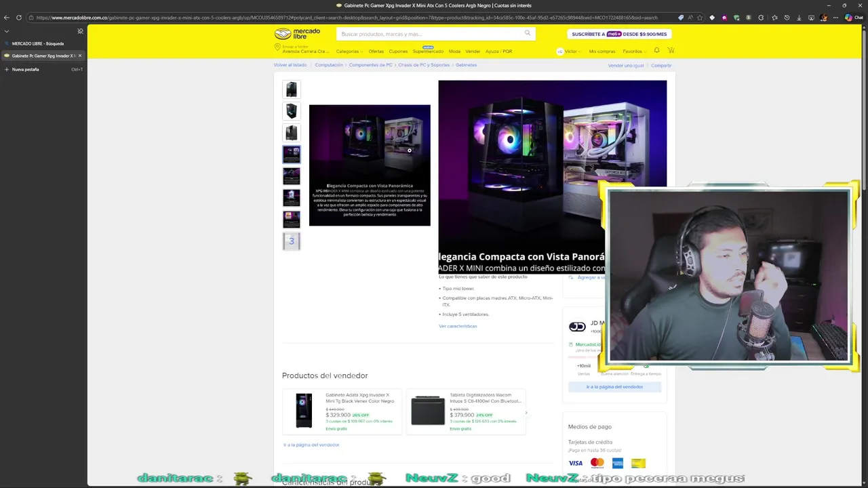View site info via the address bar lock icon

coord(31,18)
